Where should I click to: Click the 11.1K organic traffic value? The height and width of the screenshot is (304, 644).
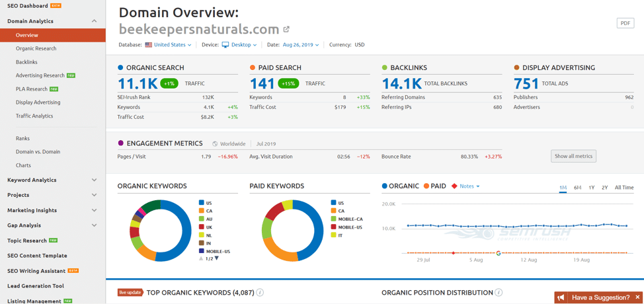point(138,84)
